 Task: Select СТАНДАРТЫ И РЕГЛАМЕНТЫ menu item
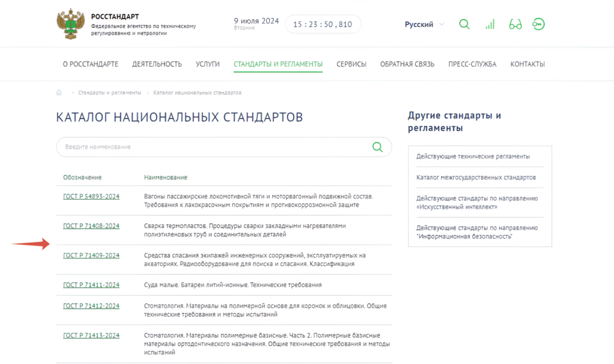point(278,64)
